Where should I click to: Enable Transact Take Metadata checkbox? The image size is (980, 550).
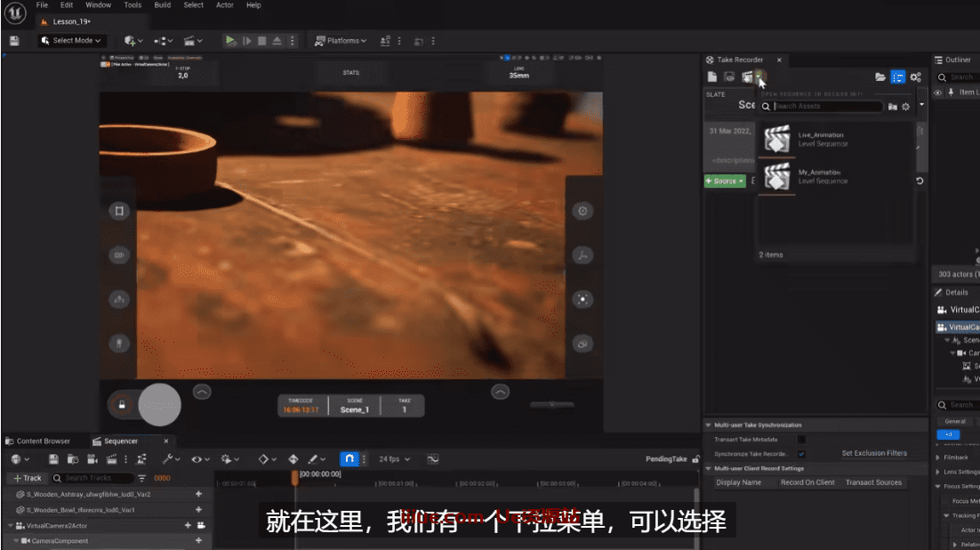click(x=801, y=440)
